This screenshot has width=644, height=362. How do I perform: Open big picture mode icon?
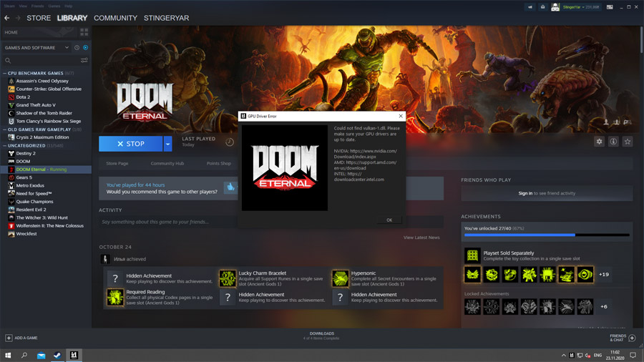[x=610, y=7]
